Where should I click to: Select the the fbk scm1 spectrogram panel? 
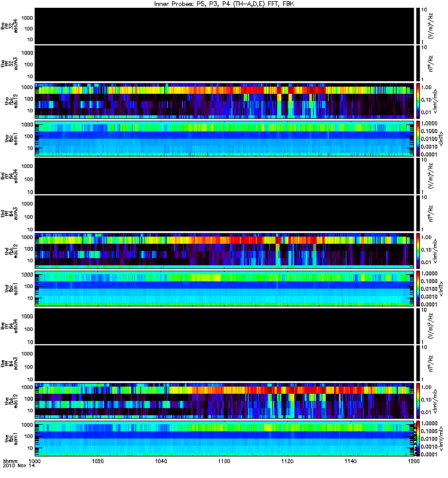coord(225,439)
